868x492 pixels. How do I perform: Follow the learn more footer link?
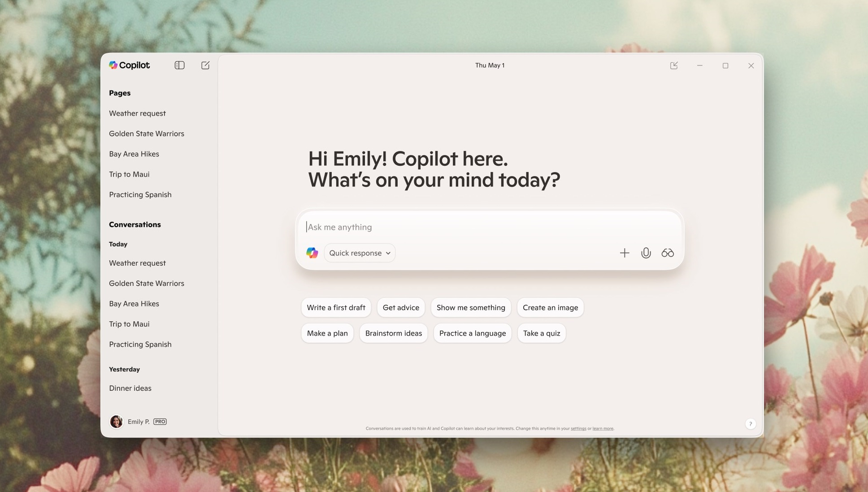(603, 429)
